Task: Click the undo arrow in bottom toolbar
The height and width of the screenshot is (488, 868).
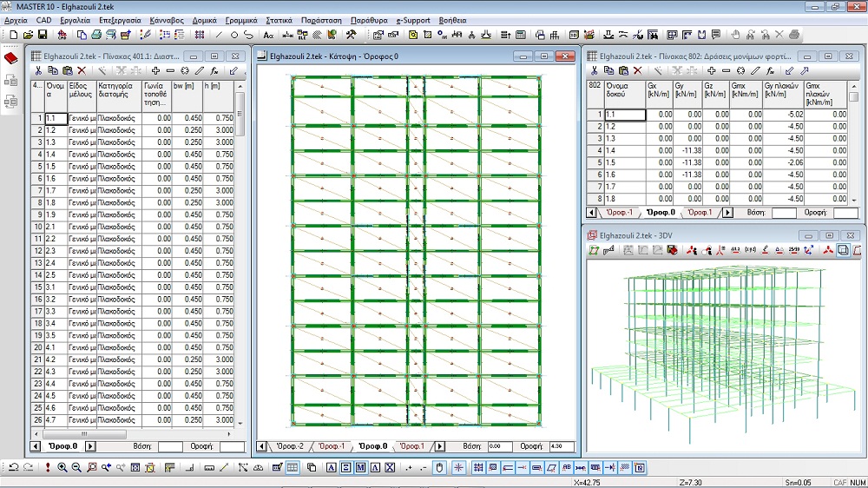Action: (14, 468)
